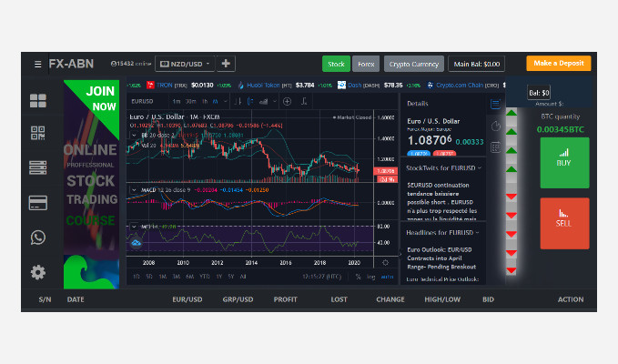Open the bar style icon in chart toolbar
Screen dimensions: 618x364
click(x=238, y=102)
